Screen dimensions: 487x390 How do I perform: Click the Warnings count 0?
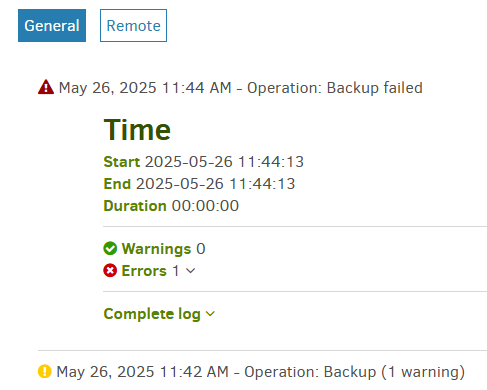201,249
